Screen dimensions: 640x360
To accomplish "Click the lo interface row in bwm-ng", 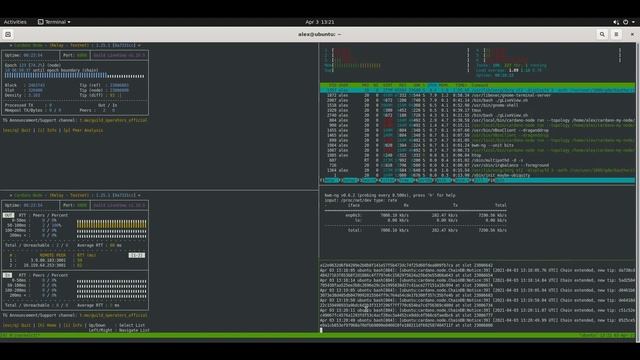I will pos(416,220).
